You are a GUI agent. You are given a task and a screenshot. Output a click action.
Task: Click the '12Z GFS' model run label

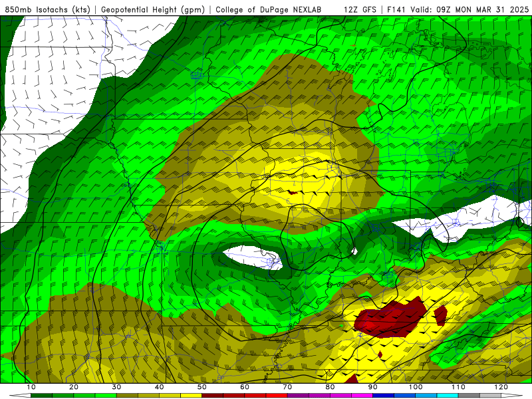360,10
